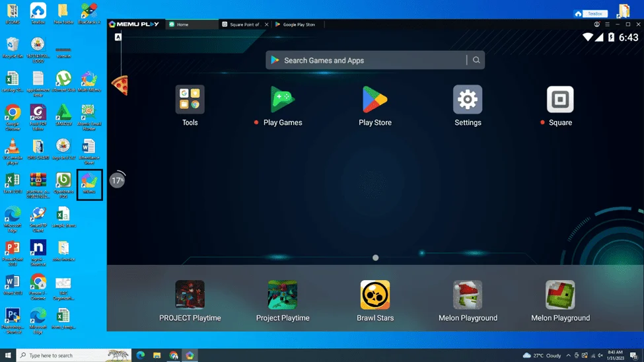Select the Openbravo POS desktop shortcut
Image resolution: width=644 pixels, height=362 pixels.
point(63,186)
